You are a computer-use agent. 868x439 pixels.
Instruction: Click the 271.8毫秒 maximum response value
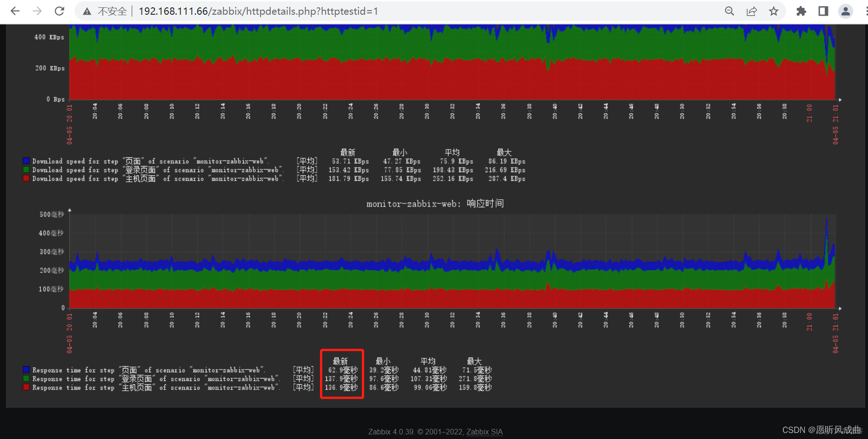point(475,379)
